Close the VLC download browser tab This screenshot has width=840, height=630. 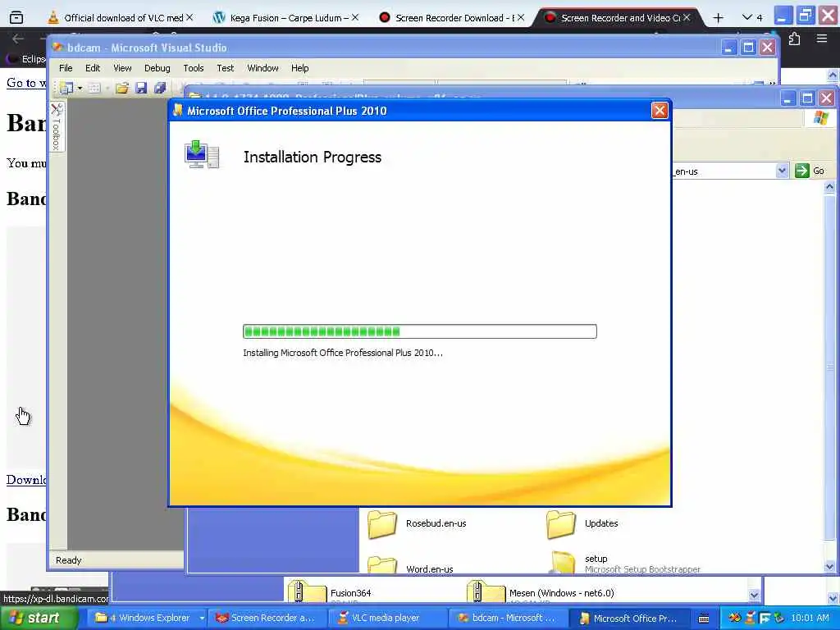coord(189,18)
